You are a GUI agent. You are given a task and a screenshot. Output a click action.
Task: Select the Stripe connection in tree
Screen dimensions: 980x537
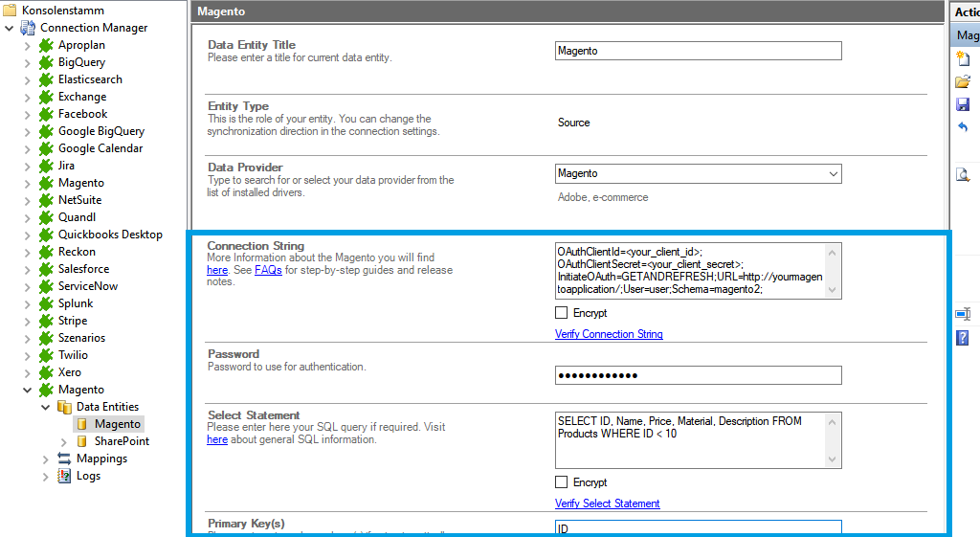click(72, 321)
